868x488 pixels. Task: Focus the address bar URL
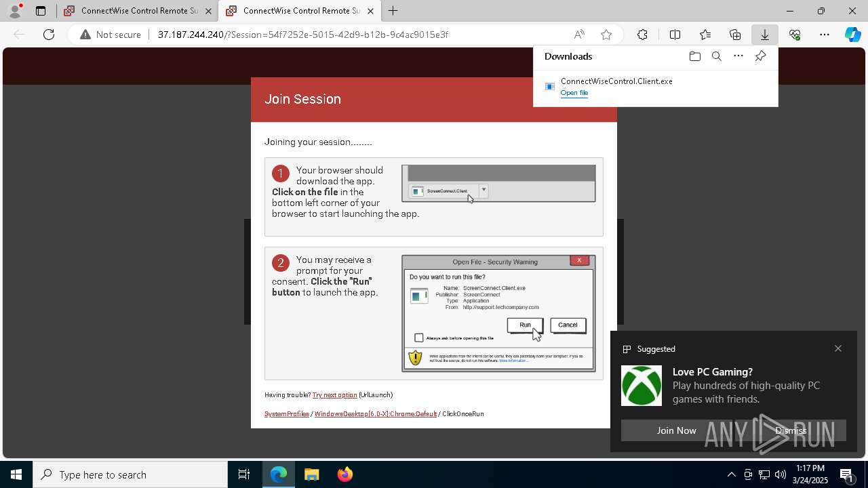[x=302, y=35]
